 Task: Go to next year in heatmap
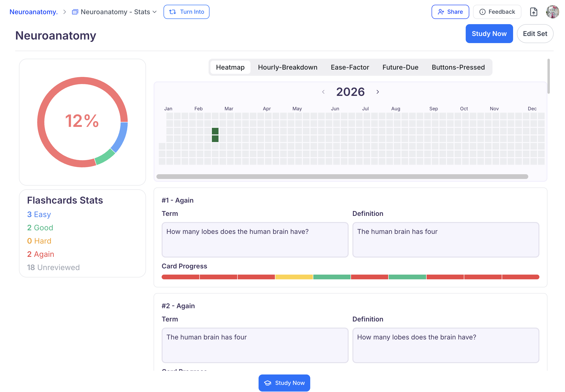point(377,92)
